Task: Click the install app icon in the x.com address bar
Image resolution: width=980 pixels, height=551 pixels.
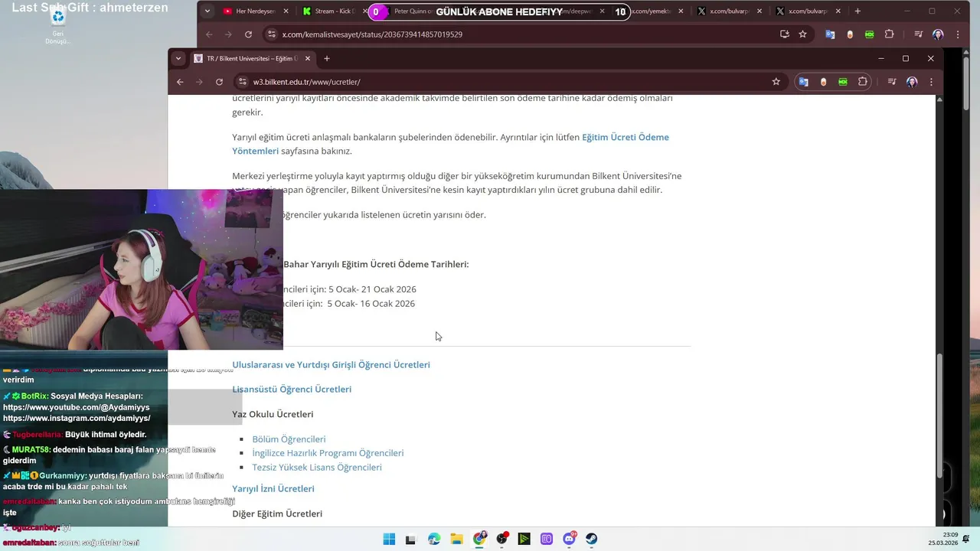Action: pos(784,34)
